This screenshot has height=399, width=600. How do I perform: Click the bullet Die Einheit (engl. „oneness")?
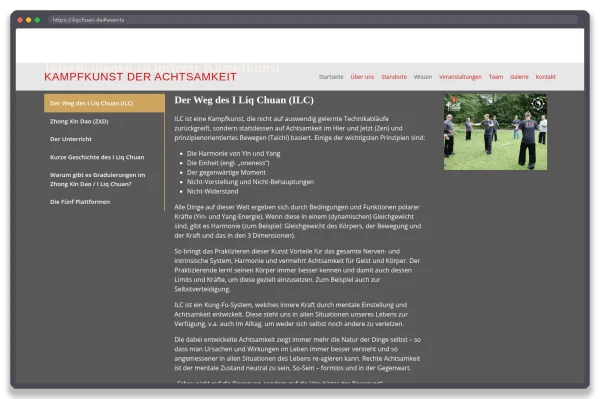point(228,163)
